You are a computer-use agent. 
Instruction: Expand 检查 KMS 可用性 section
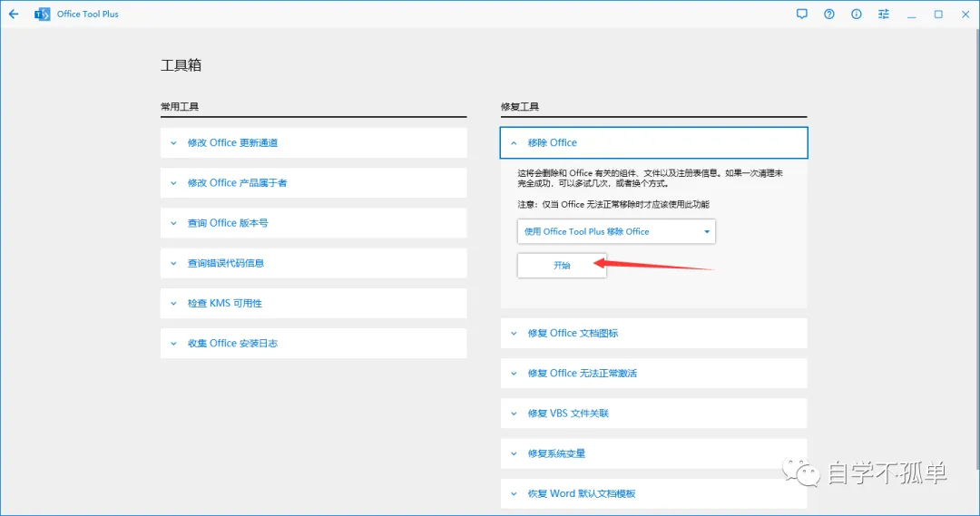tap(314, 303)
